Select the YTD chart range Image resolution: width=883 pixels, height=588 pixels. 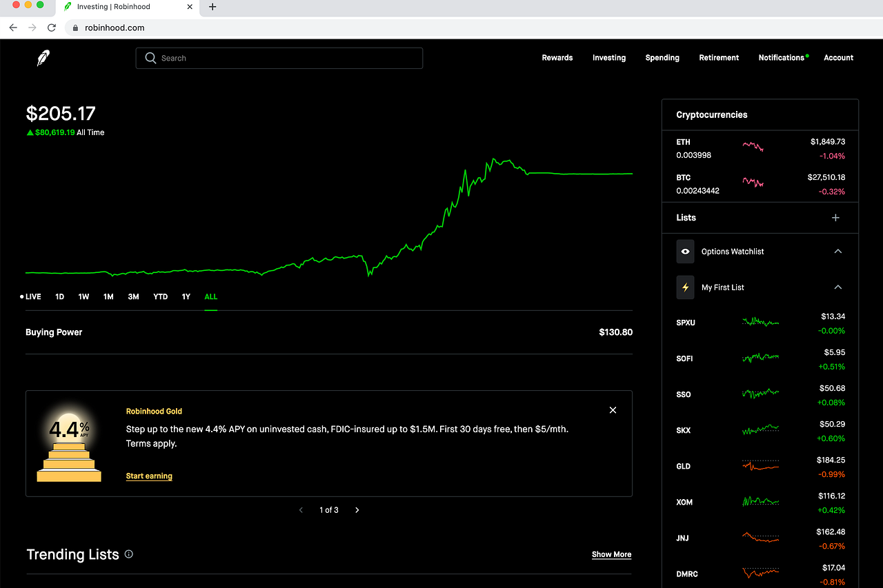tap(160, 297)
